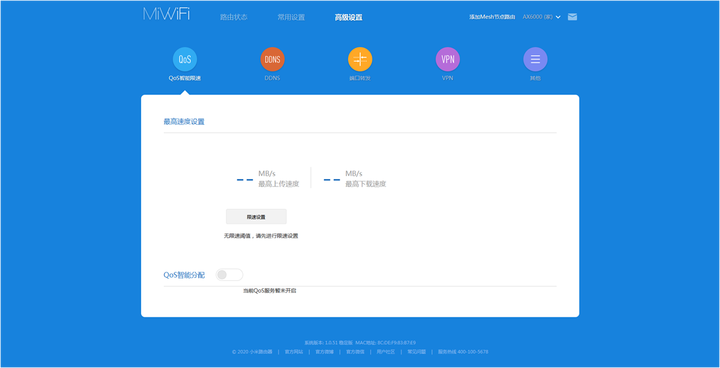The height and width of the screenshot is (368, 720).
Task: Click the 限速设置 button
Action: point(256,216)
